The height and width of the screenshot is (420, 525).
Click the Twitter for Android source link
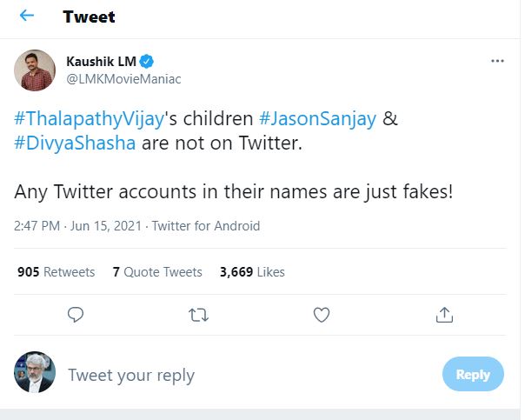[x=206, y=226]
